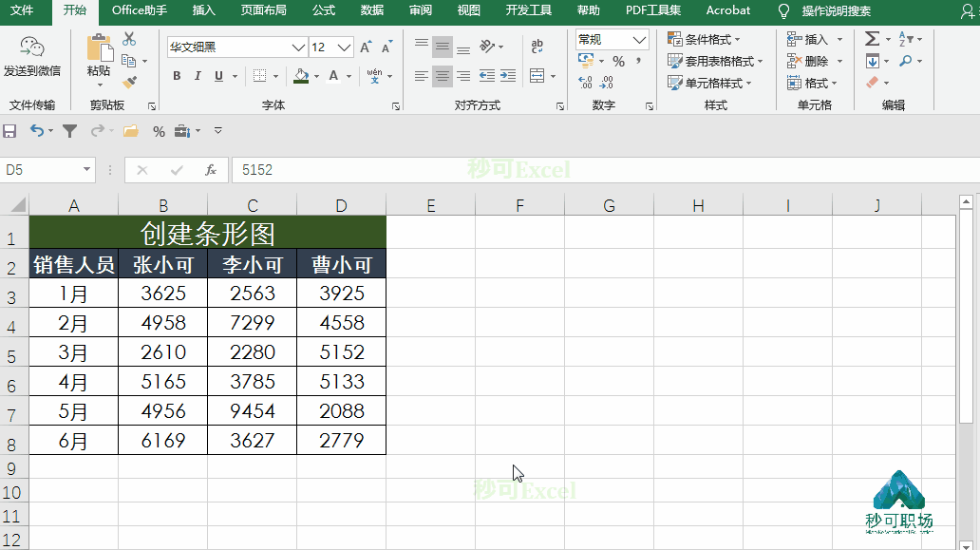980x550 pixels.
Task: Click Find and Select magnifier icon
Action: (906, 61)
